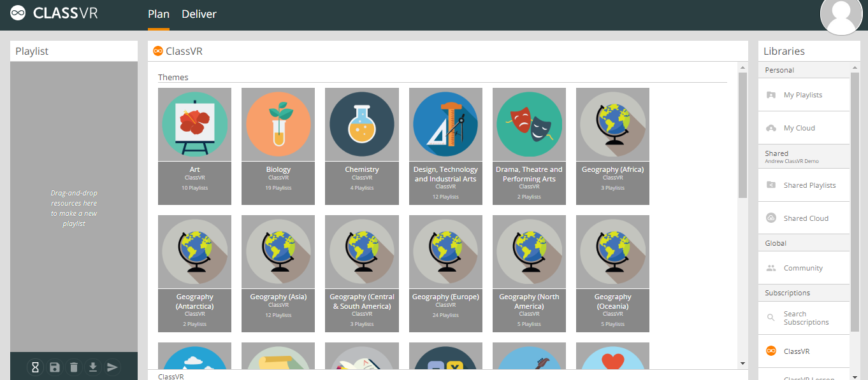
Task: Open Design, Technology and Industrial Arts image
Action: tap(445, 124)
